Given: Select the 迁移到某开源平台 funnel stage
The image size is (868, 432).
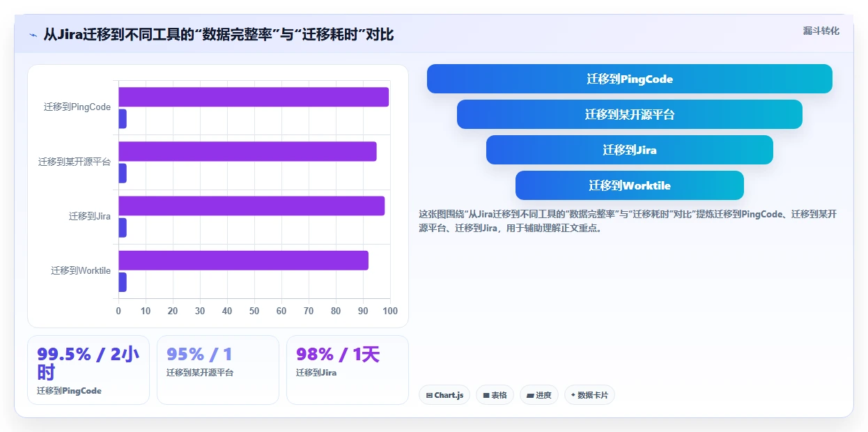Looking at the screenshot, I should coord(629,114).
